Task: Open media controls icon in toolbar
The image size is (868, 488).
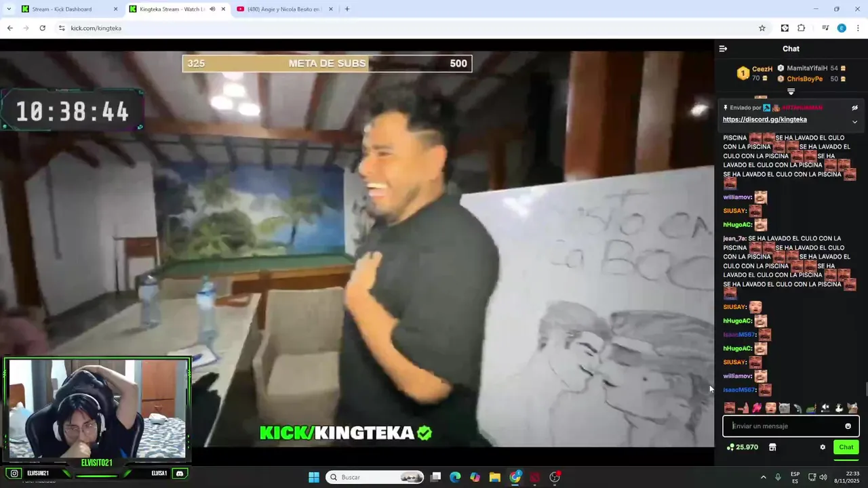Action: pyautogui.click(x=825, y=28)
